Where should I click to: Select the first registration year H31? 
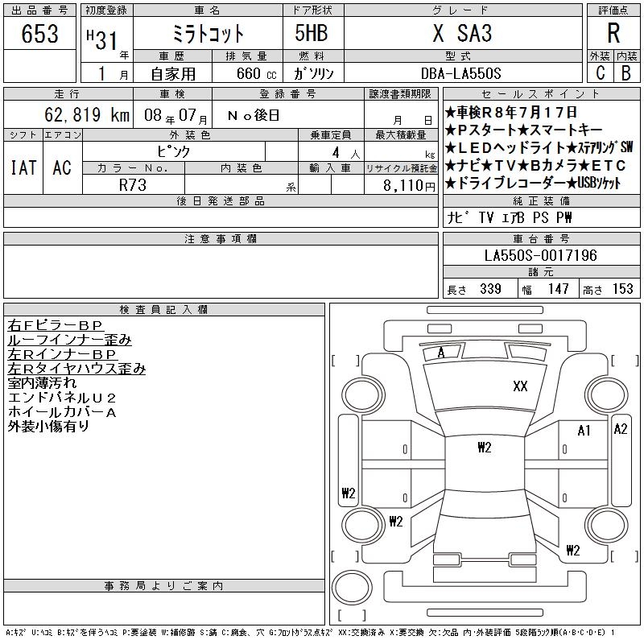tap(102, 40)
